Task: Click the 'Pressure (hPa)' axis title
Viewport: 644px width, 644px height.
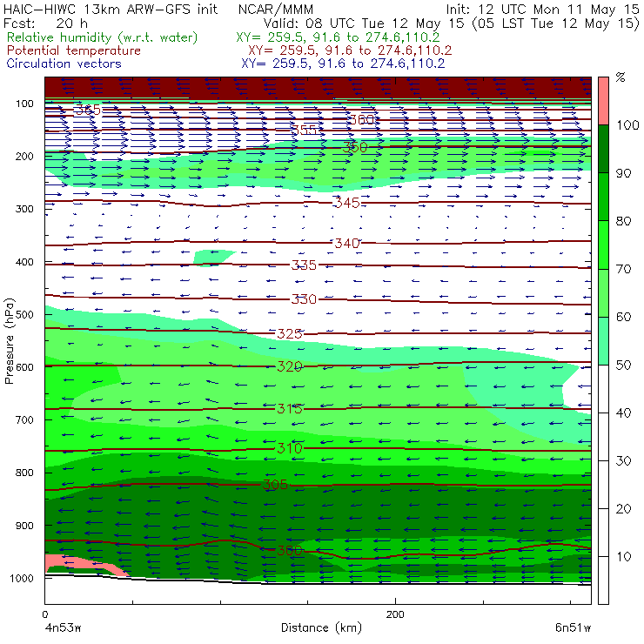Action: [9, 340]
